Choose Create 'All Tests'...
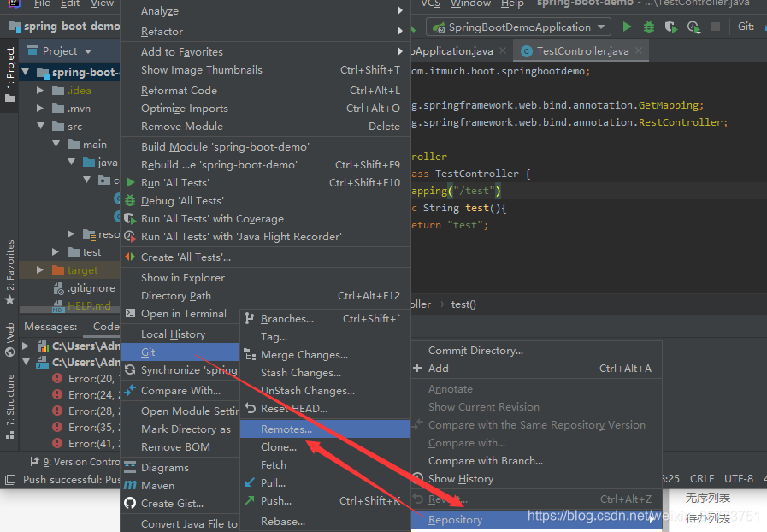Screen dimensions: 767x532 266,257
